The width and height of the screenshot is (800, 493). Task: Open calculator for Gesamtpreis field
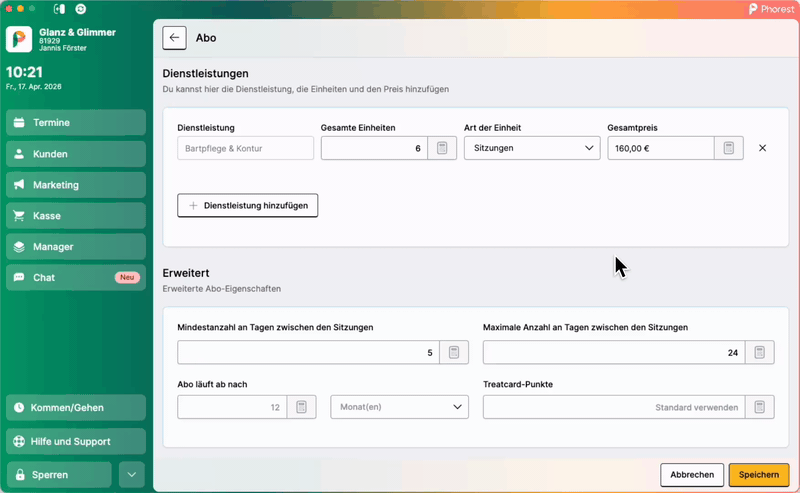click(x=729, y=148)
